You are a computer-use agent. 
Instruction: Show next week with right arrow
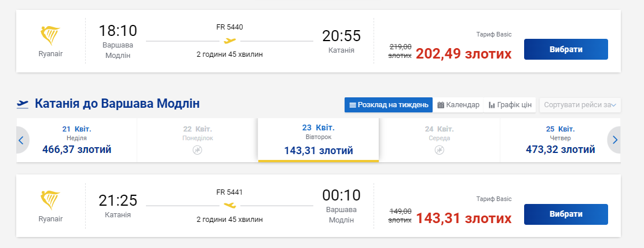[615, 140]
